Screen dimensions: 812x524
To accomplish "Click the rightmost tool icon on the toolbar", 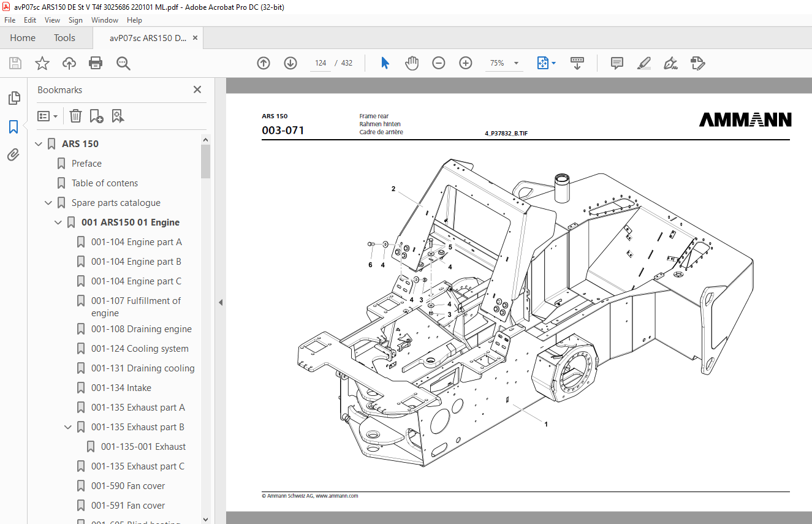I will coord(698,63).
